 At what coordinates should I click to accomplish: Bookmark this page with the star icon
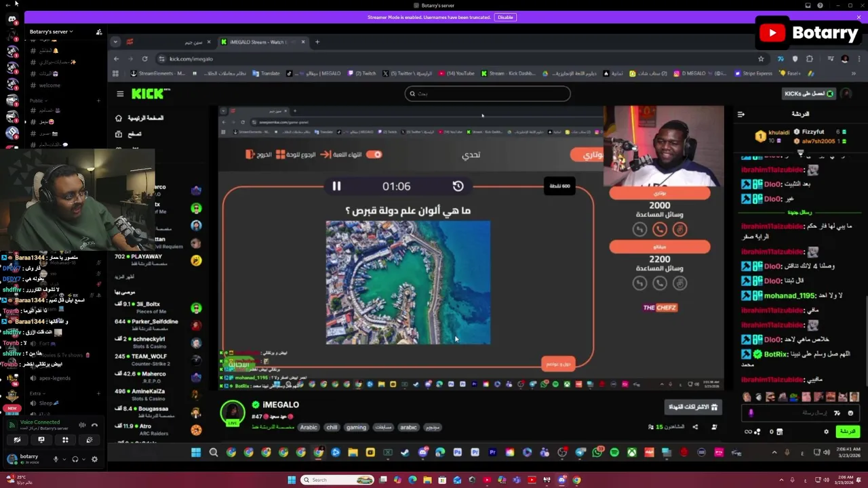pyautogui.click(x=761, y=59)
